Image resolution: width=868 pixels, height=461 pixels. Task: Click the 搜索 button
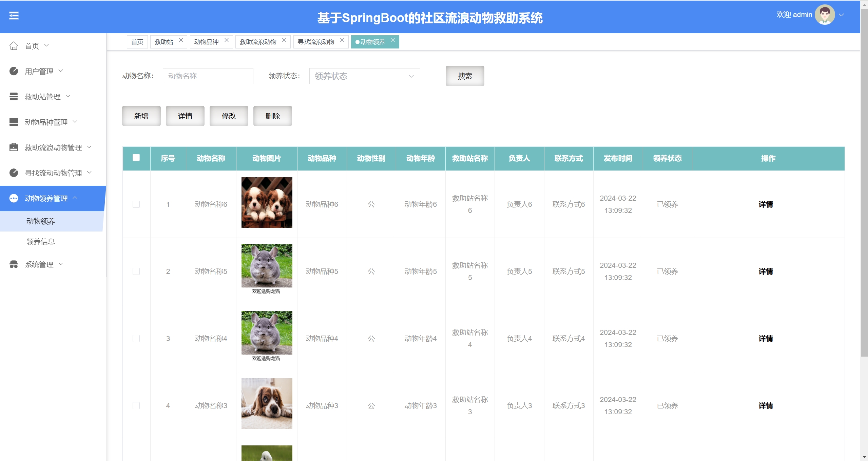465,76
